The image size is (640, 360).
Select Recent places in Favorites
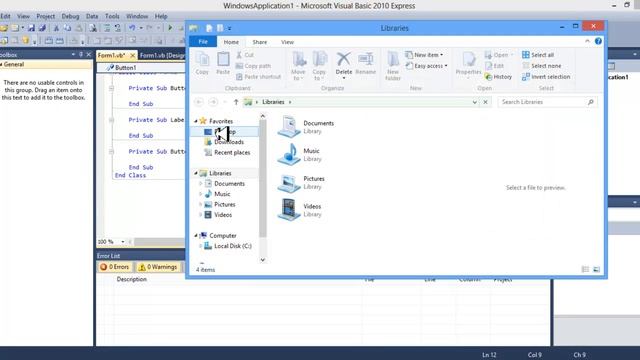coord(232,153)
